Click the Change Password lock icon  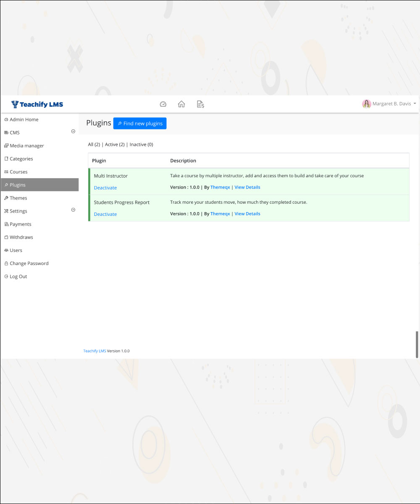tap(6, 263)
